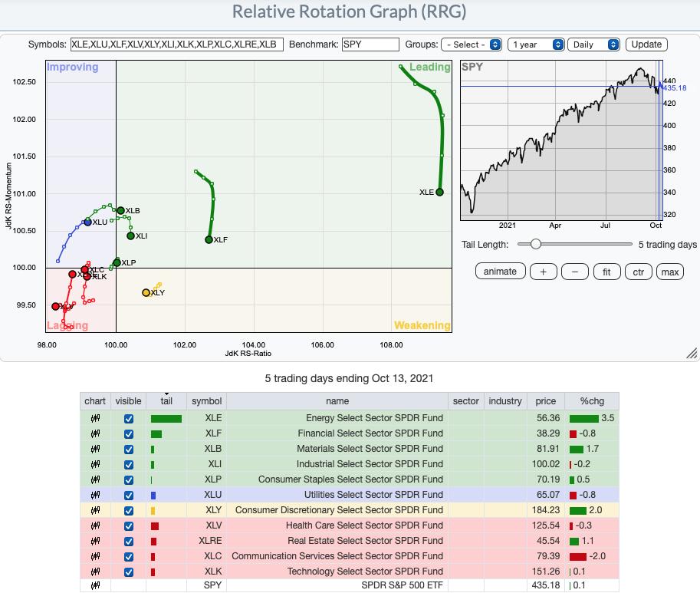Click the Update button

coord(646,44)
